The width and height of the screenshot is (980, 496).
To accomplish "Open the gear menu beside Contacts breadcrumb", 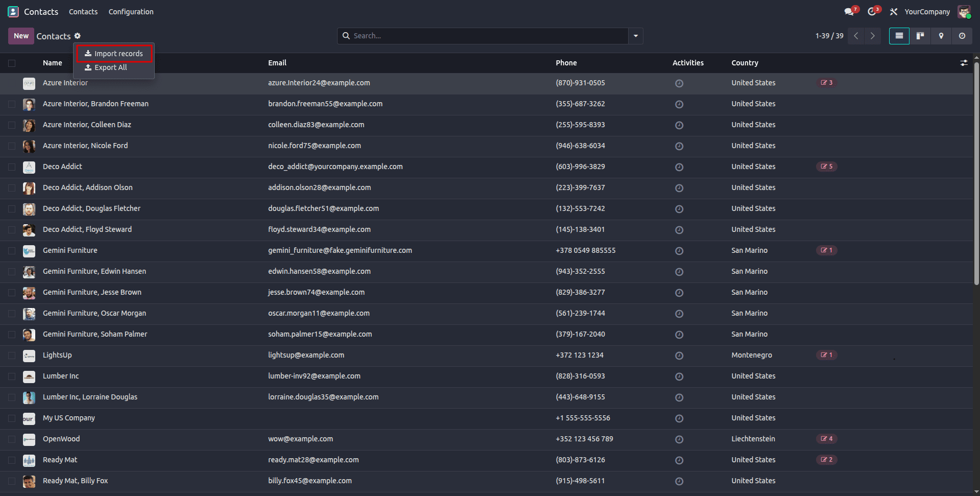I will [77, 36].
